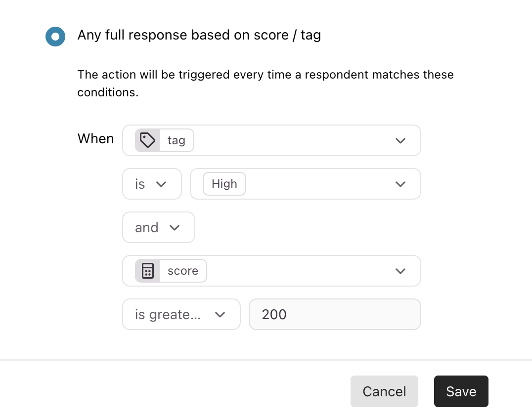
Task: Click the 'tag' variable chip label
Action: pyautogui.click(x=177, y=140)
